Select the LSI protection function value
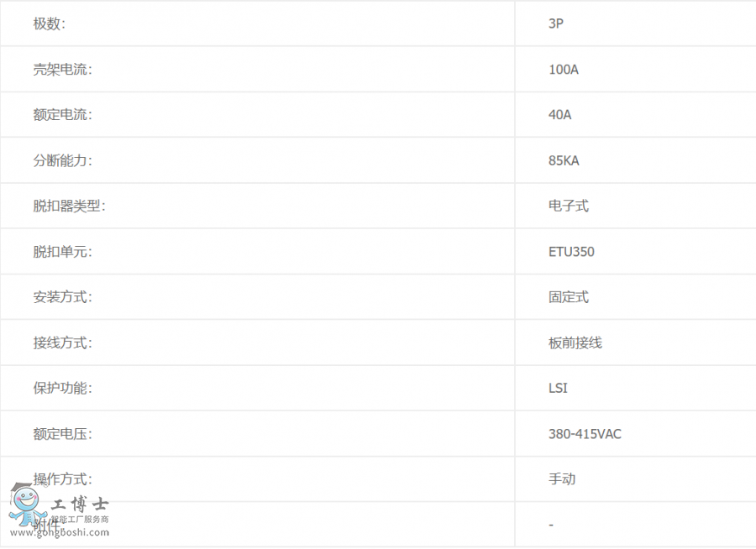The image size is (756, 549). coord(558,389)
